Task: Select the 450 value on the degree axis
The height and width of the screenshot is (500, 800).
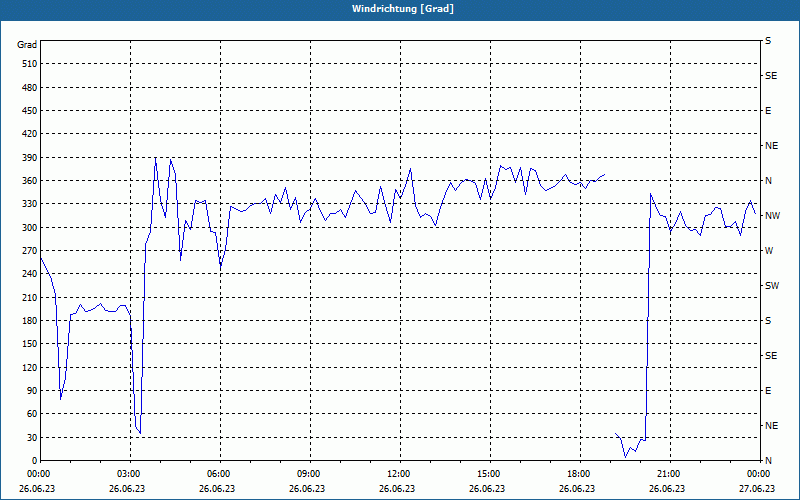Action: [29, 111]
